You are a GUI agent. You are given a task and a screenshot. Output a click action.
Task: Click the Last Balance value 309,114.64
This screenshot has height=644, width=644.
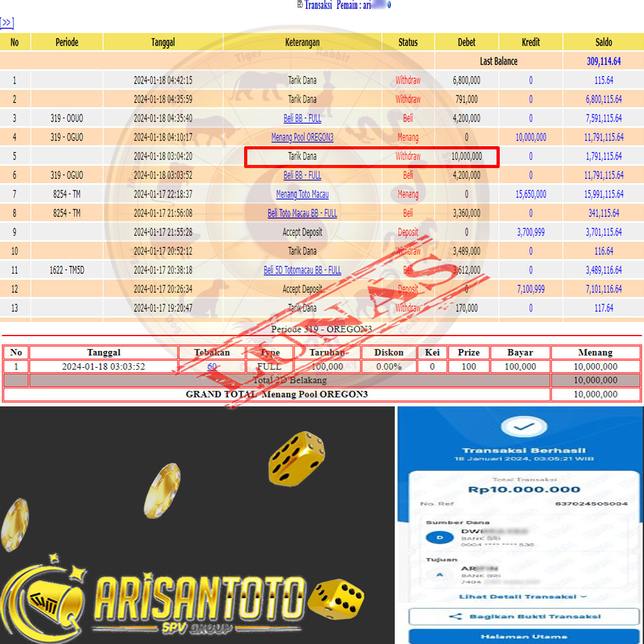tap(604, 61)
